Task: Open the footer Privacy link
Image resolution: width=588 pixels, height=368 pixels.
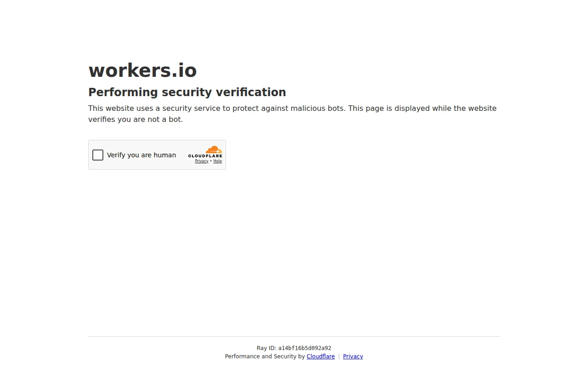Action: (x=353, y=356)
